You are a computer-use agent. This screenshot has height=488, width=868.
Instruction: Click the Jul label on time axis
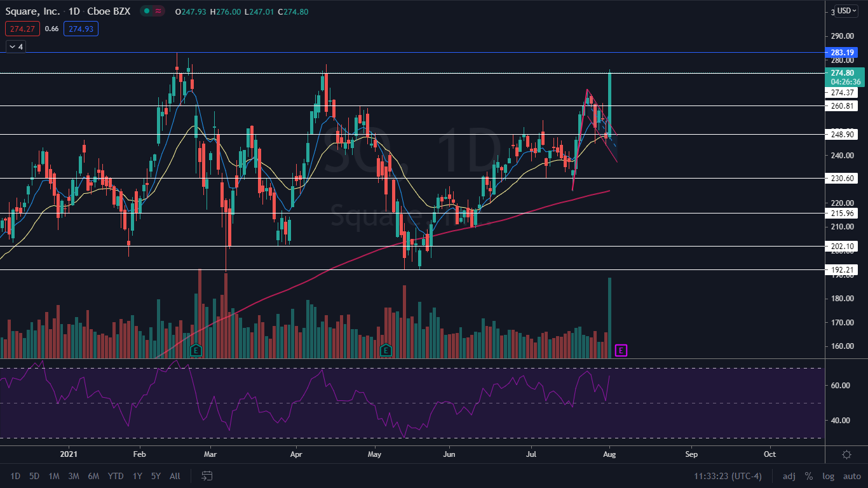(x=531, y=454)
